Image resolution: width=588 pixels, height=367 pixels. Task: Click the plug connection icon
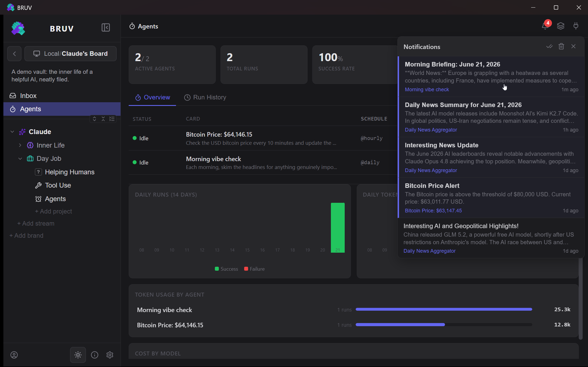click(576, 26)
